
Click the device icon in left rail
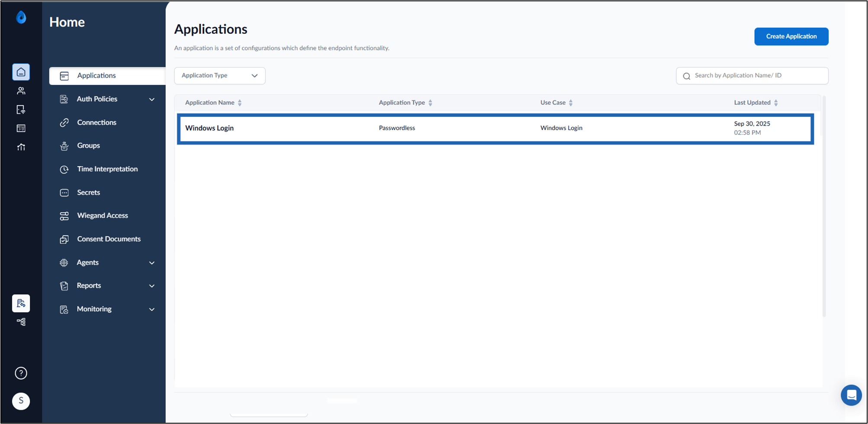21,110
